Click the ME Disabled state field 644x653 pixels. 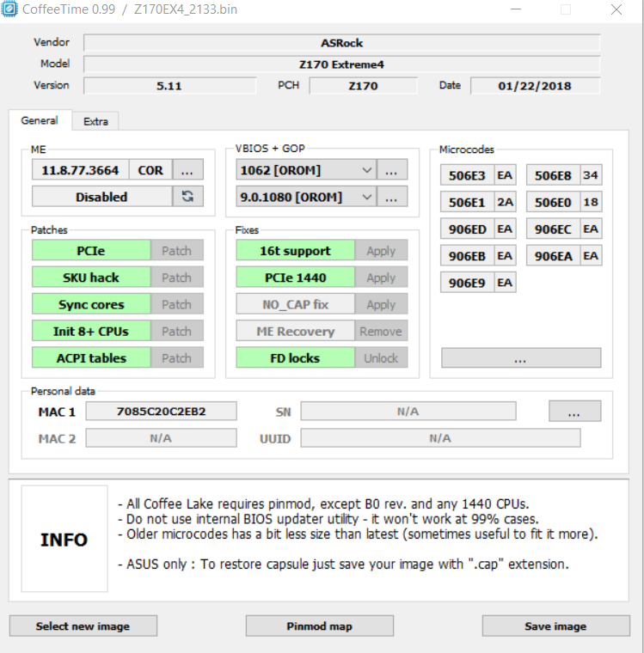[x=101, y=197]
